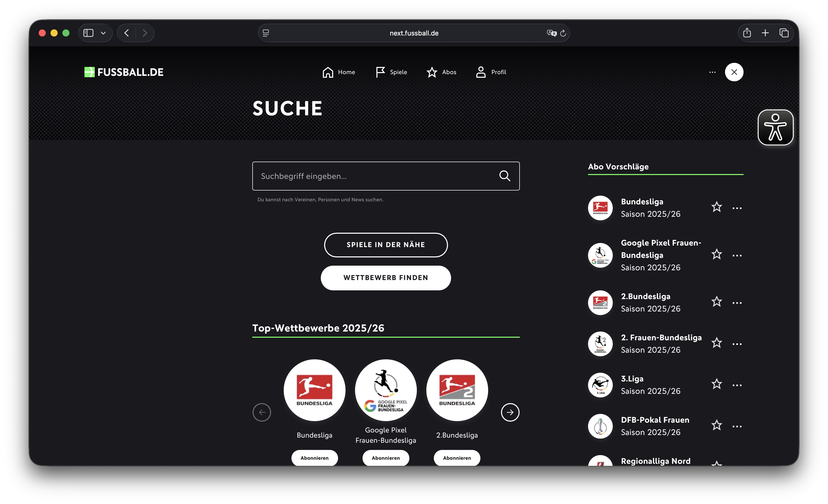This screenshot has height=504, width=828.
Task: Reload the page with refresh icon
Action: tap(563, 33)
